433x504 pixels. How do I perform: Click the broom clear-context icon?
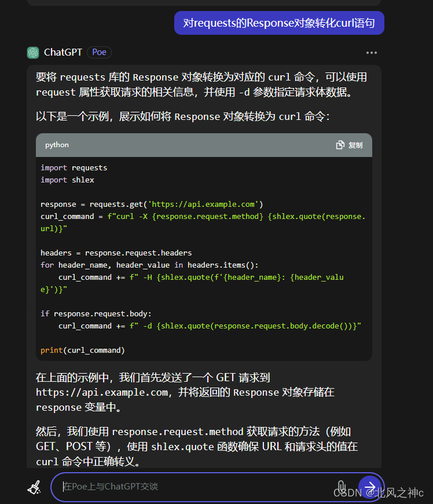pos(34,487)
